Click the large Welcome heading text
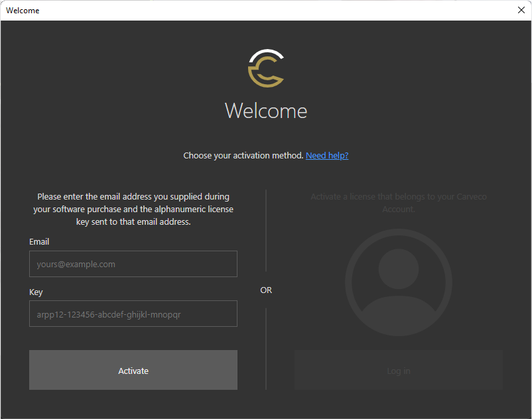The width and height of the screenshot is (532, 419). (266, 111)
